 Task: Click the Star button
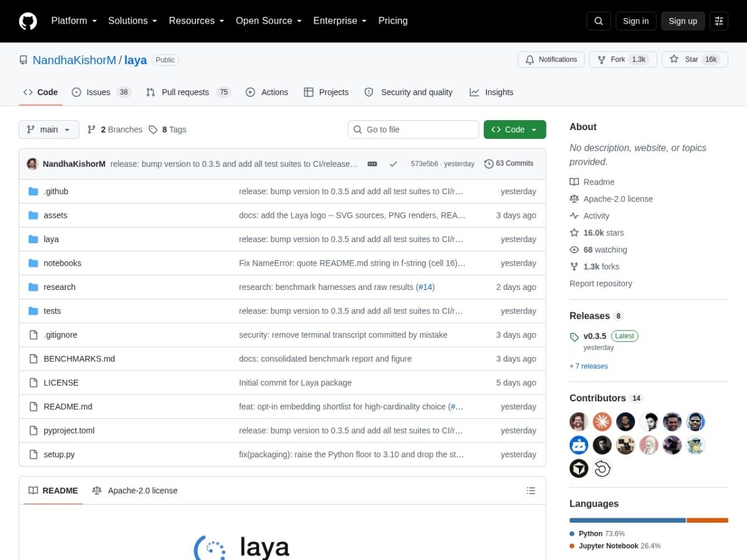[x=695, y=60]
